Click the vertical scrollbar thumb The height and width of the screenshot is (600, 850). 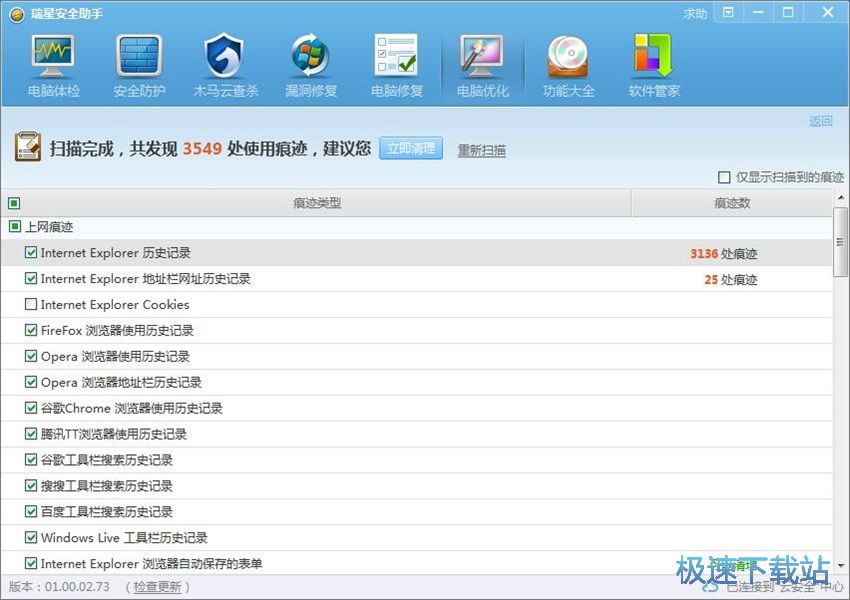point(841,242)
